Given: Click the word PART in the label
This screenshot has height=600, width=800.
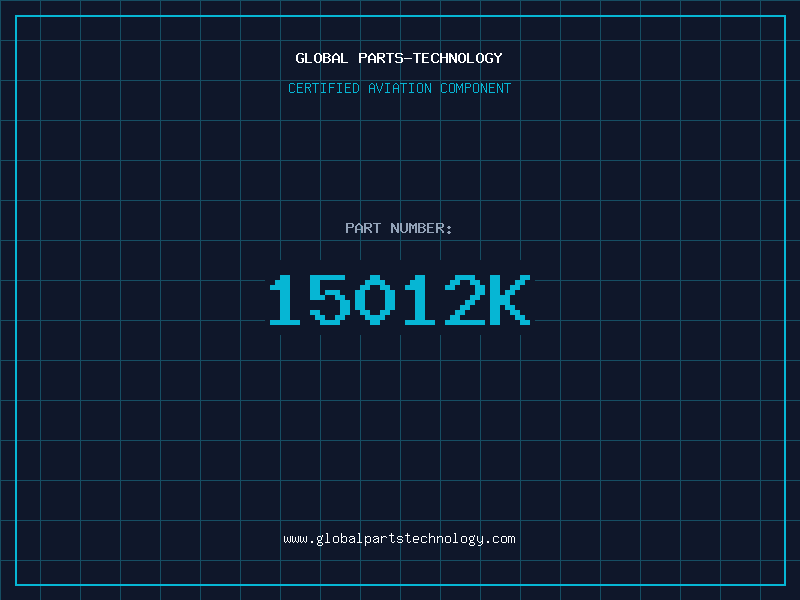Looking at the screenshot, I should click(362, 228).
